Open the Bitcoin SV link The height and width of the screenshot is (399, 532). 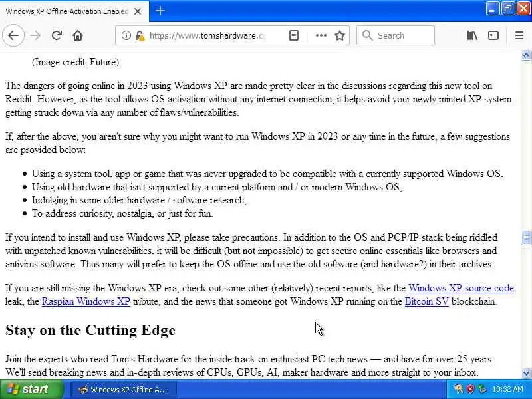[x=426, y=301]
